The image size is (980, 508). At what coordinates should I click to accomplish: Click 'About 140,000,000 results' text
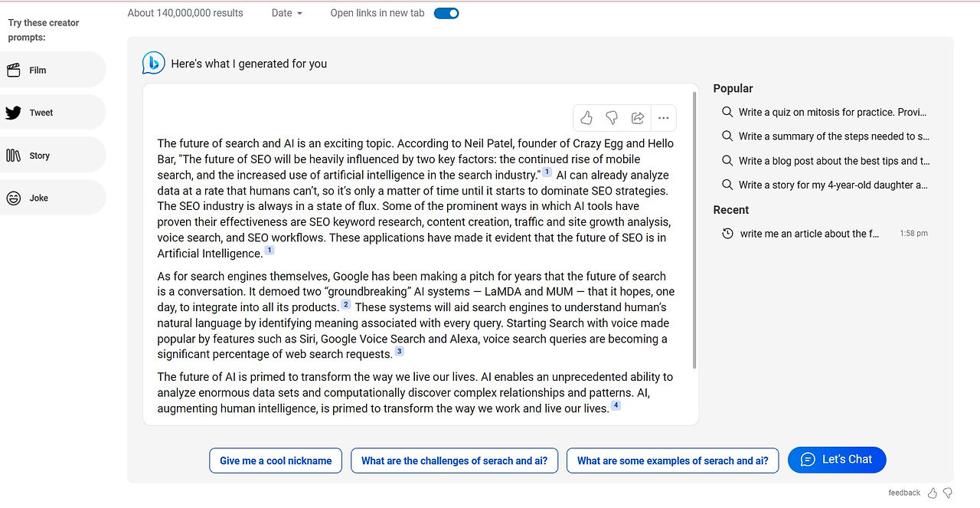[x=185, y=13]
